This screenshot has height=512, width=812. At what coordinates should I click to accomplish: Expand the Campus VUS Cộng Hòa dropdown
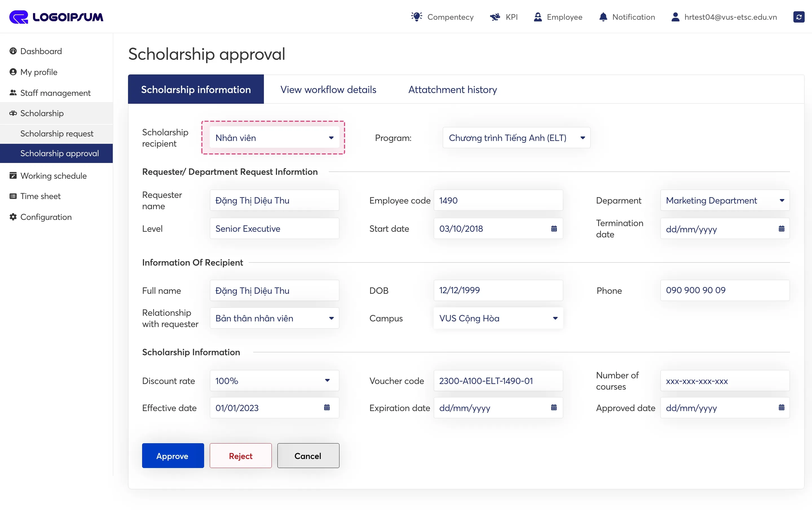(x=498, y=318)
